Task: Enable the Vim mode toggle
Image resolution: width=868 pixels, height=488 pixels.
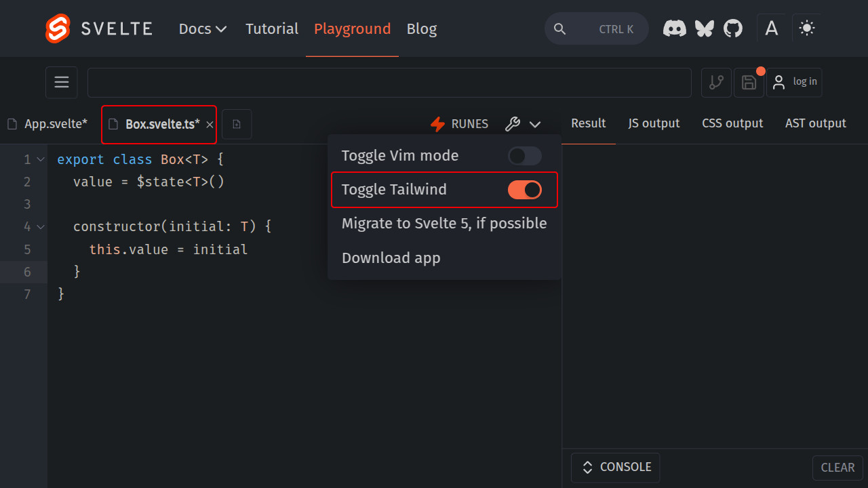Action: pos(525,156)
